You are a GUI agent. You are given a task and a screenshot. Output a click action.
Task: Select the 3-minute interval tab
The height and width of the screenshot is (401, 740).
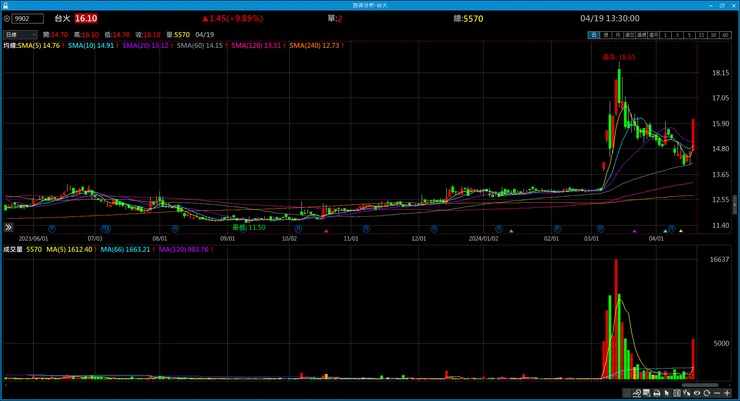[677, 35]
